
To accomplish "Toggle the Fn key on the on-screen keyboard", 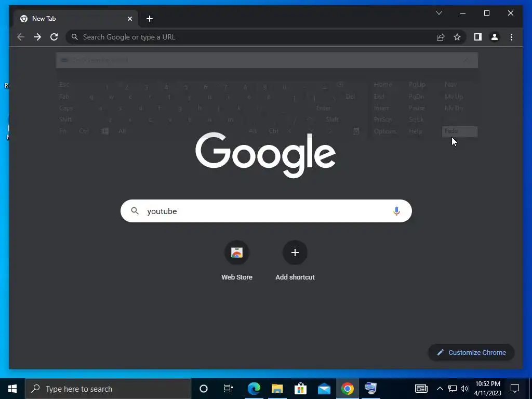I will coord(63,131).
